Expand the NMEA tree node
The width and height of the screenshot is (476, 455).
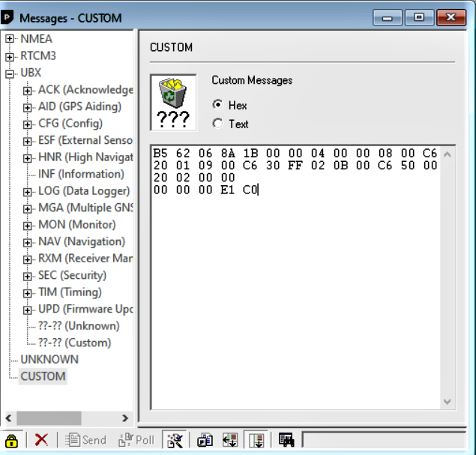(x=10, y=39)
